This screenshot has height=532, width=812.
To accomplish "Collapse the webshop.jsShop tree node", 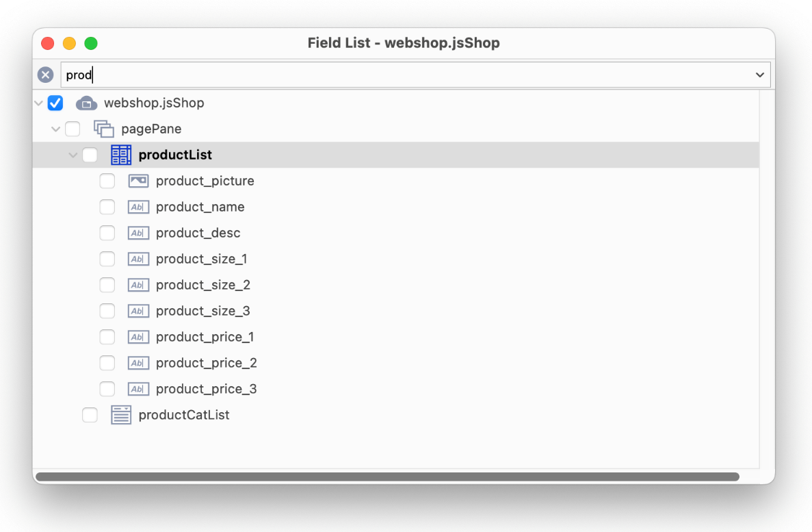I will coord(38,103).
